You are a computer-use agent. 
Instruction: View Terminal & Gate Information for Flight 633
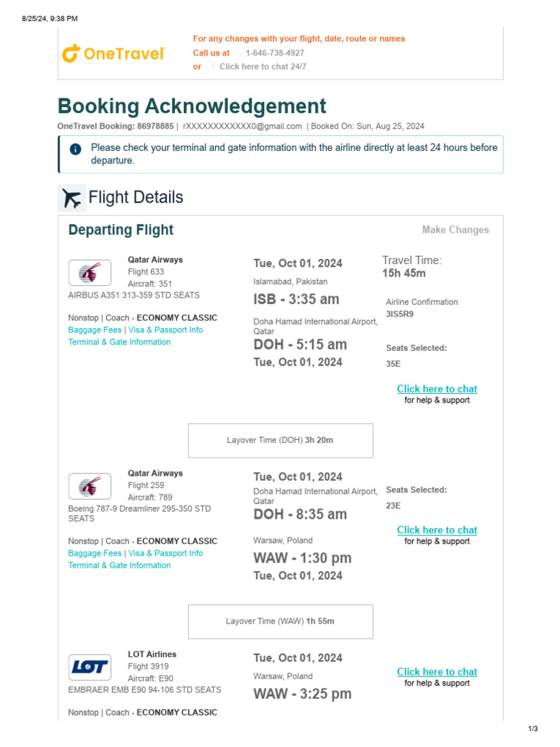pyautogui.click(x=120, y=342)
